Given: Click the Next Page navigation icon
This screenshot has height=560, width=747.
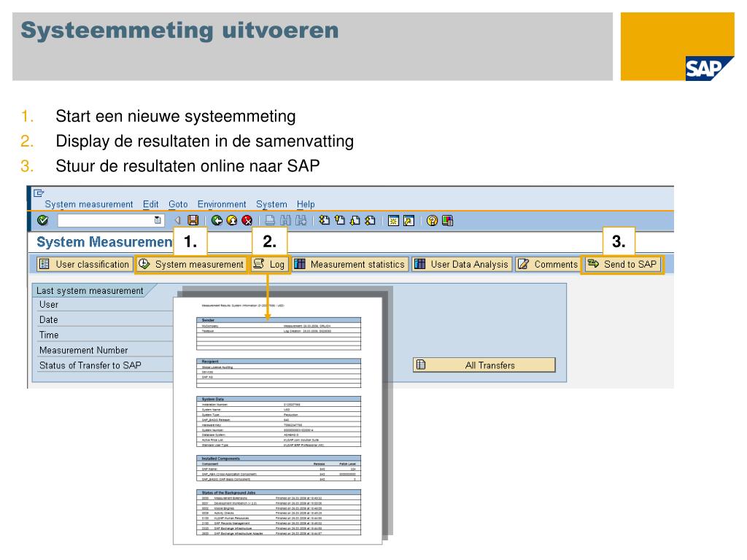Looking at the screenshot, I should point(355,220).
